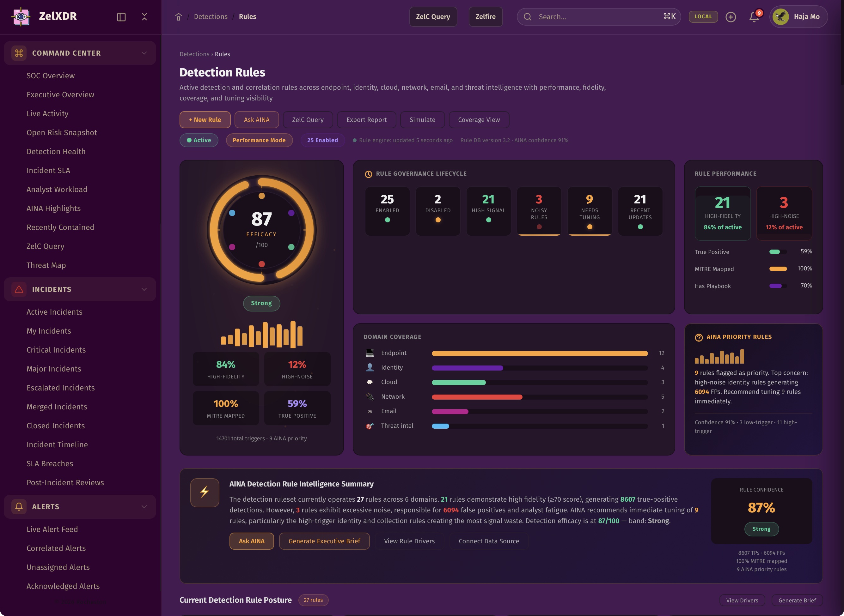Toggle the 25 Enabled filter pill
This screenshot has height=616, width=844.
click(322, 140)
